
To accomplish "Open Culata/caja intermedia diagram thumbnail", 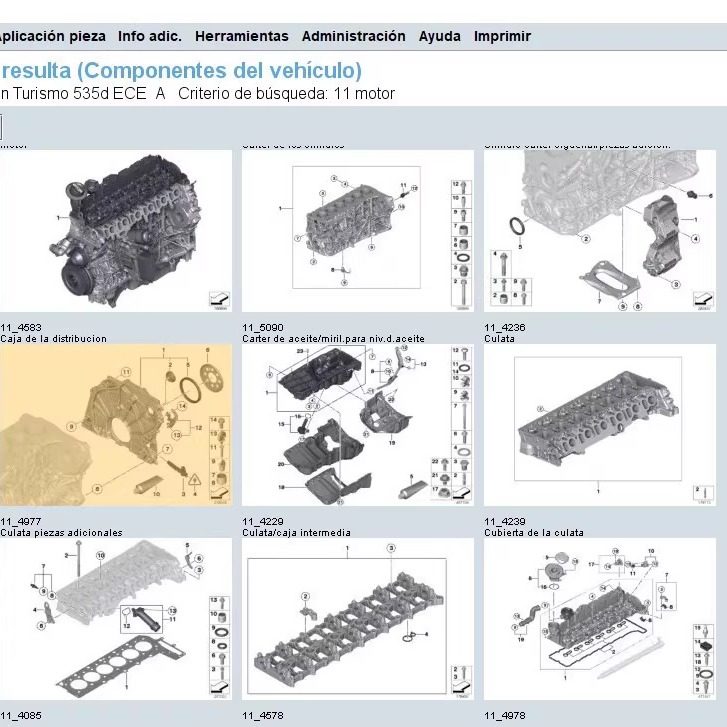I will (358, 619).
